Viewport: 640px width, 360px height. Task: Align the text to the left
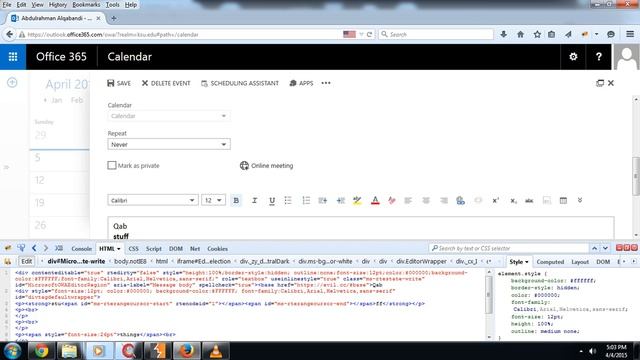point(408,200)
